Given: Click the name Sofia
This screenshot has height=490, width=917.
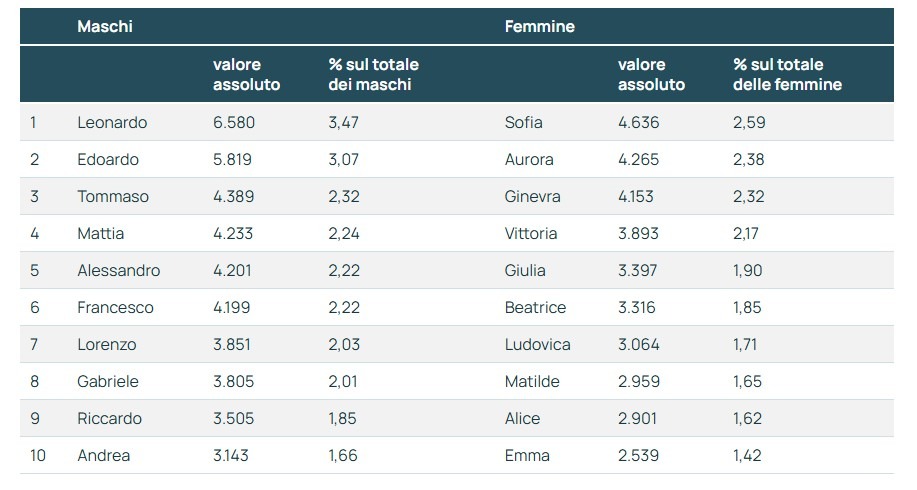Looking at the screenshot, I should pyautogui.click(x=524, y=123).
